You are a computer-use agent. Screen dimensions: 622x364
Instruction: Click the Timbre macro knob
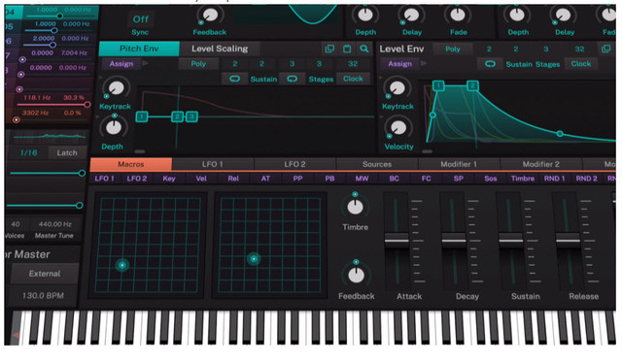(355, 207)
